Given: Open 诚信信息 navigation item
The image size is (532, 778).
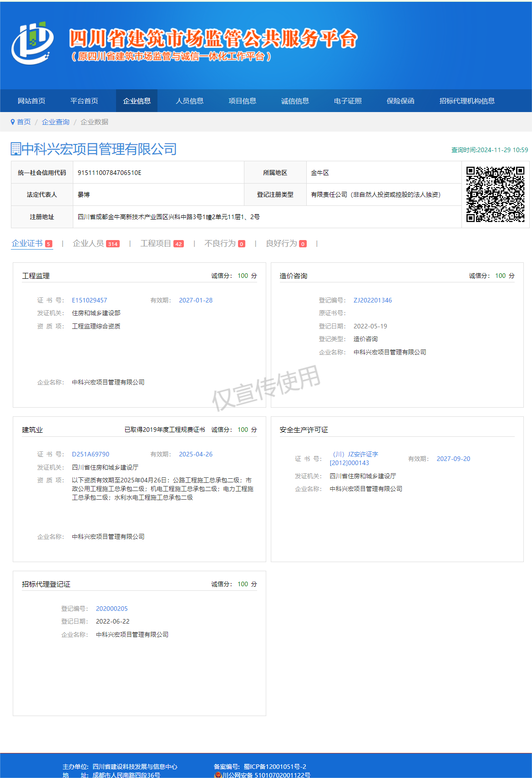Looking at the screenshot, I should coord(295,101).
